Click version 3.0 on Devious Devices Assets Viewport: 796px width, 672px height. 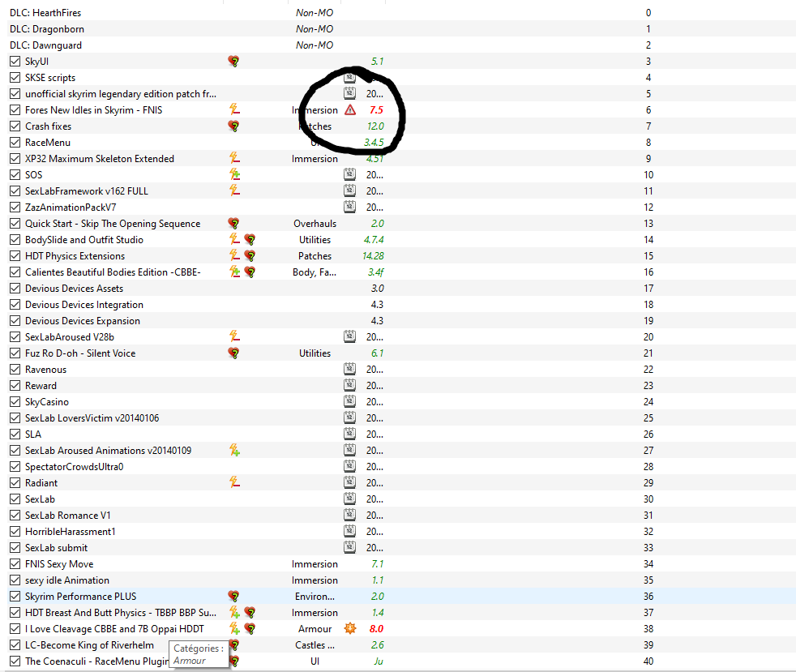[377, 289]
